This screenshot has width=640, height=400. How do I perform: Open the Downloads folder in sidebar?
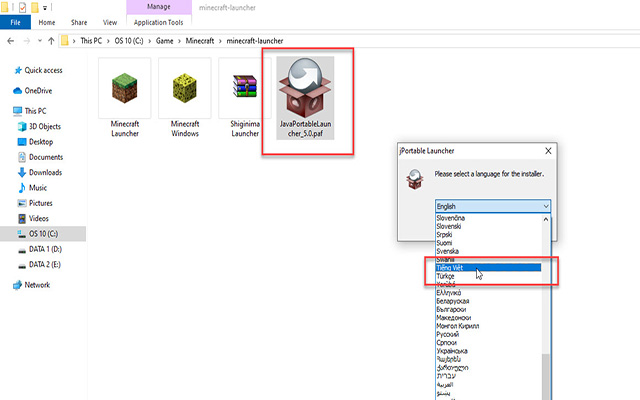click(46, 172)
